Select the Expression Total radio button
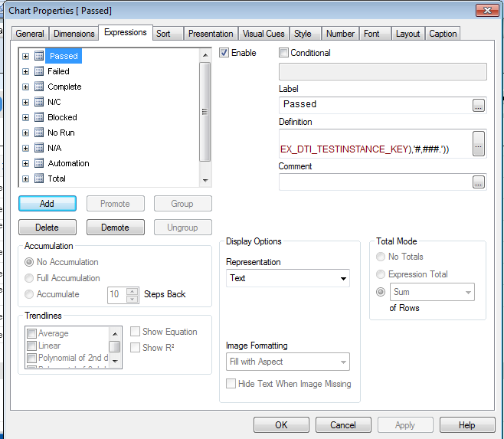 click(x=381, y=274)
